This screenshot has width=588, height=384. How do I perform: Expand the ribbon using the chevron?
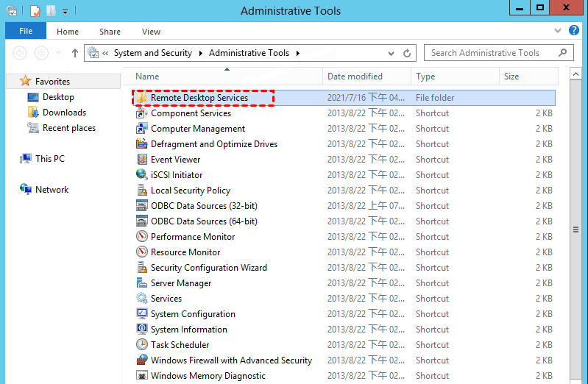(x=558, y=32)
